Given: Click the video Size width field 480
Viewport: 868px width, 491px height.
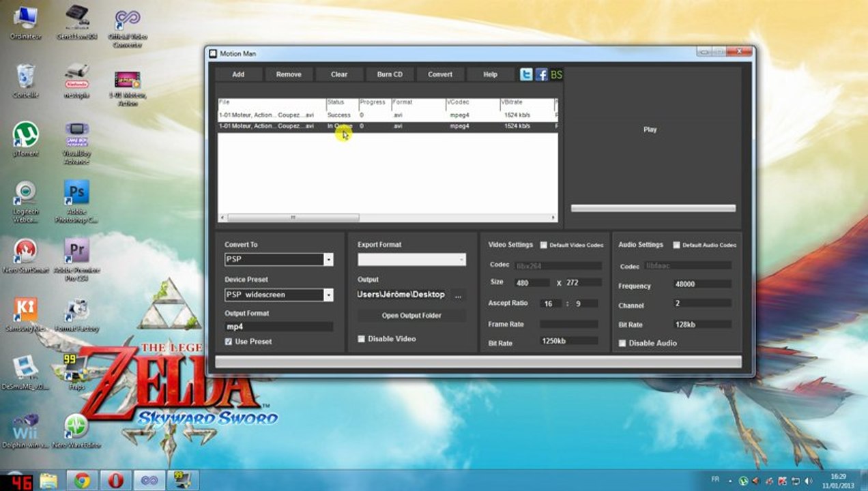Looking at the screenshot, I should click(x=531, y=282).
